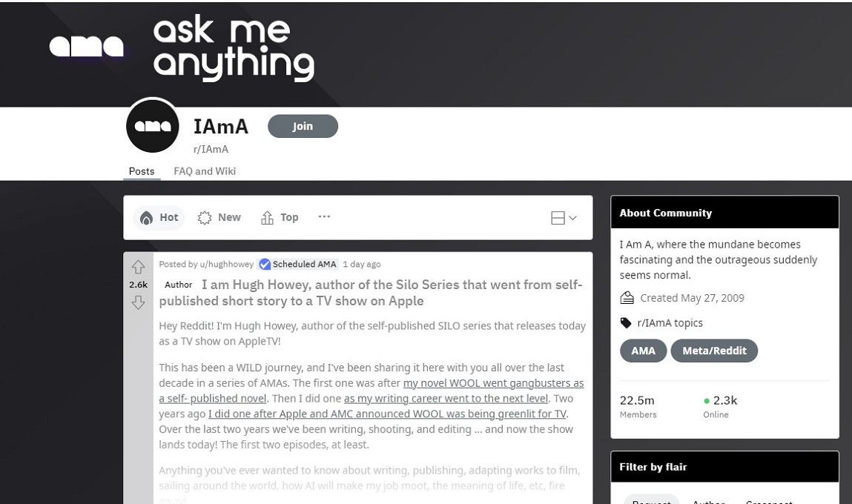
Task: Switch sorting with the New sparkle icon
Action: 204,217
